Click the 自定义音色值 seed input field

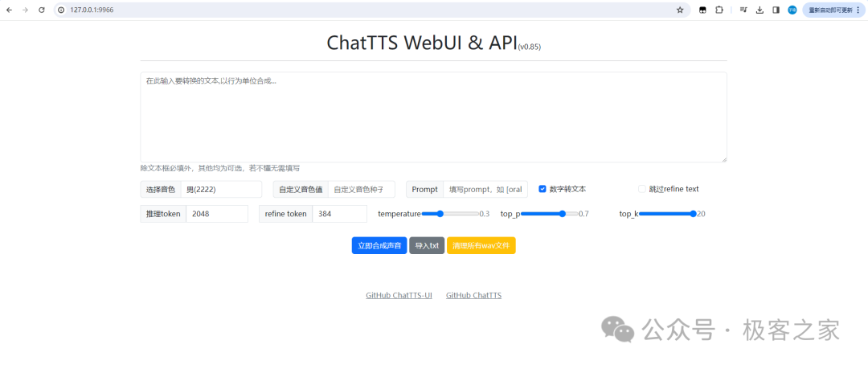click(362, 190)
